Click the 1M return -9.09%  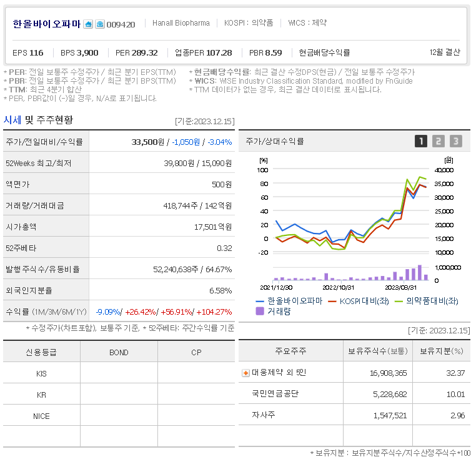(108, 312)
